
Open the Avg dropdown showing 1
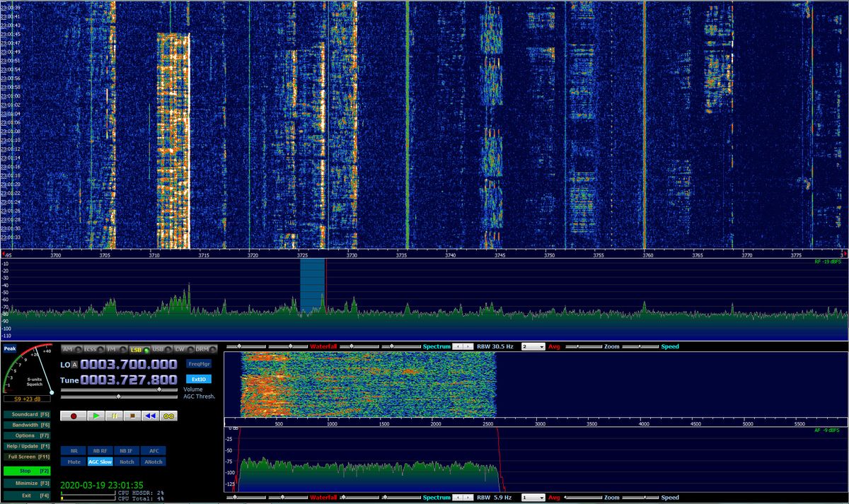point(533,498)
